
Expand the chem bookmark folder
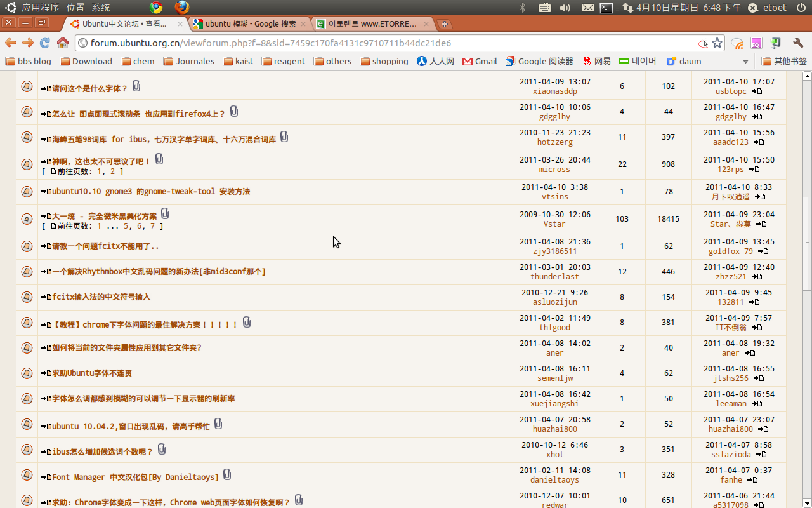tap(137, 61)
